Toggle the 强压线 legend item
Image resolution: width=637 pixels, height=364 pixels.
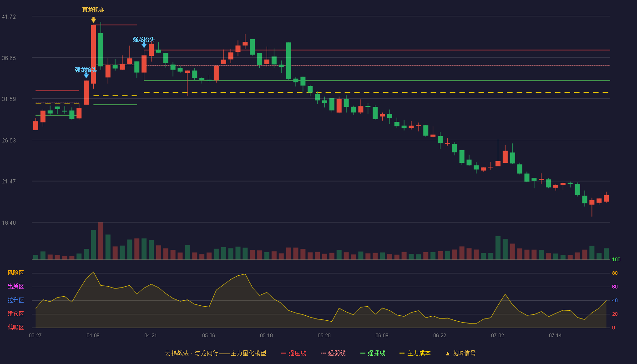coord(293,353)
